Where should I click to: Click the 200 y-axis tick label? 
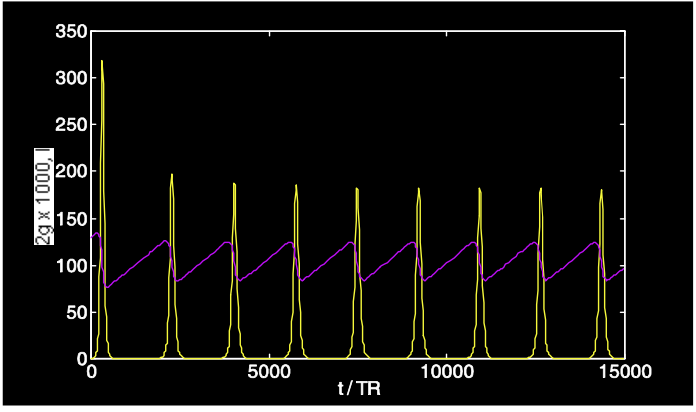click(71, 172)
